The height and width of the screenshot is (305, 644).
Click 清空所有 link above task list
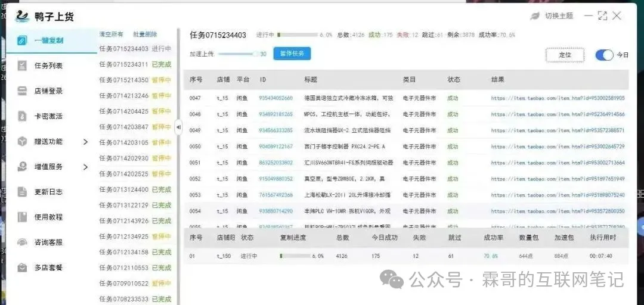coord(111,35)
